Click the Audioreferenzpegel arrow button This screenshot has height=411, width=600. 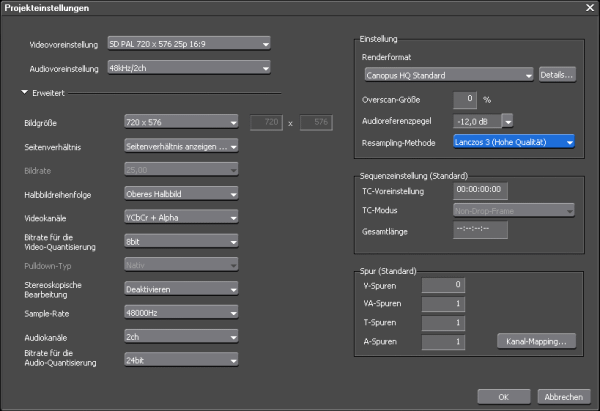(x=508, y=121)
